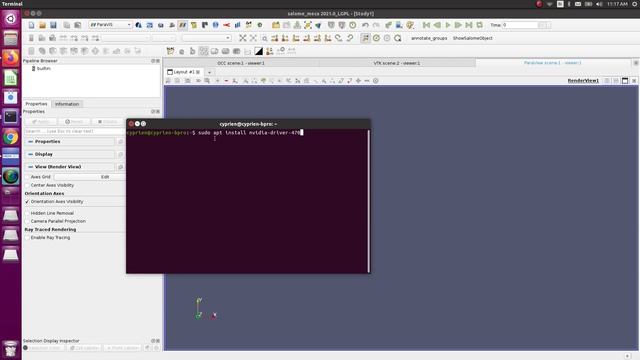Toggle the animation Loop button
This screenshot has width=640, height=360.
coord(480,25)
